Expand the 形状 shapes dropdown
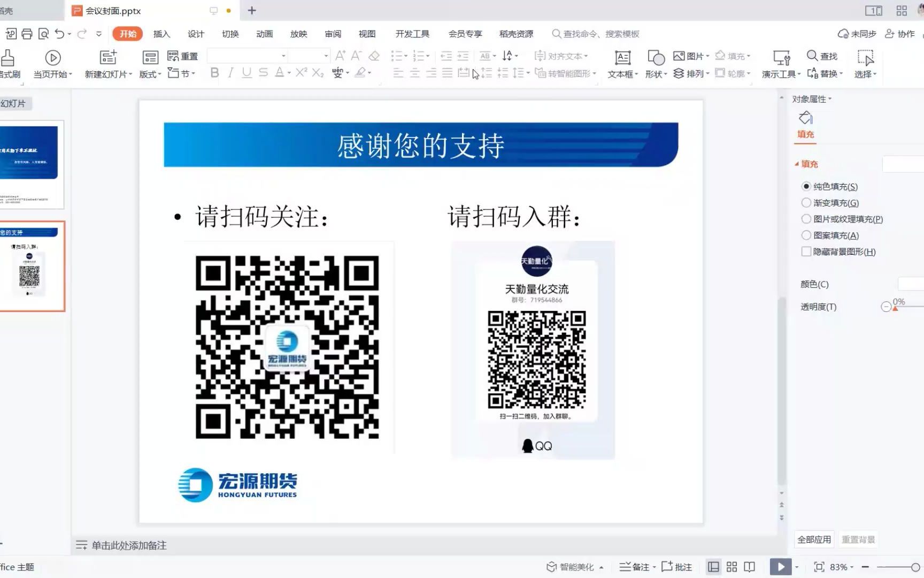924x578 pixels. coord(656,63)
